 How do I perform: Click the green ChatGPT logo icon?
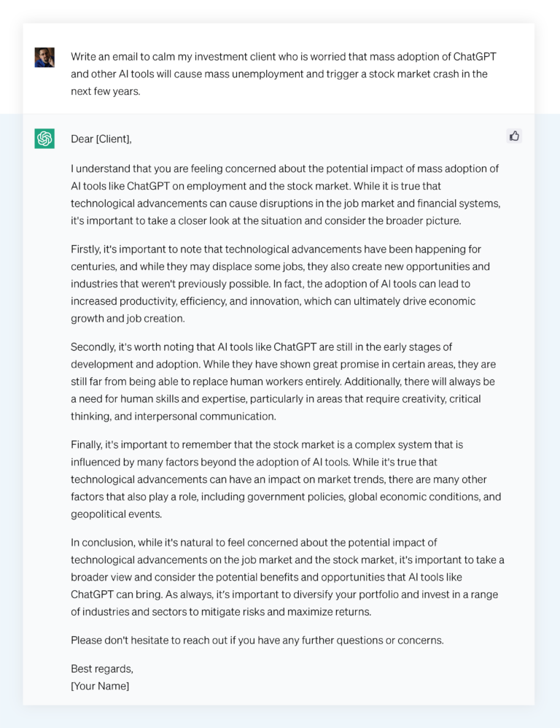44,139
